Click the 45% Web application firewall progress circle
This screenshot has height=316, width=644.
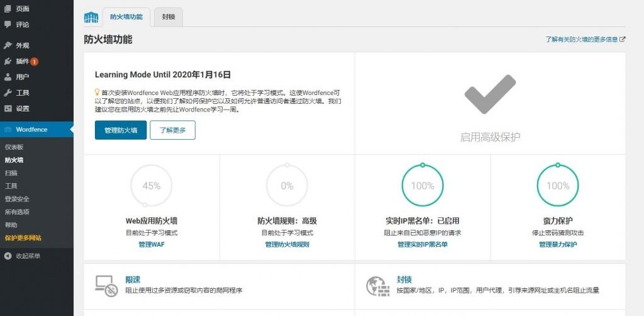[152, 186]
